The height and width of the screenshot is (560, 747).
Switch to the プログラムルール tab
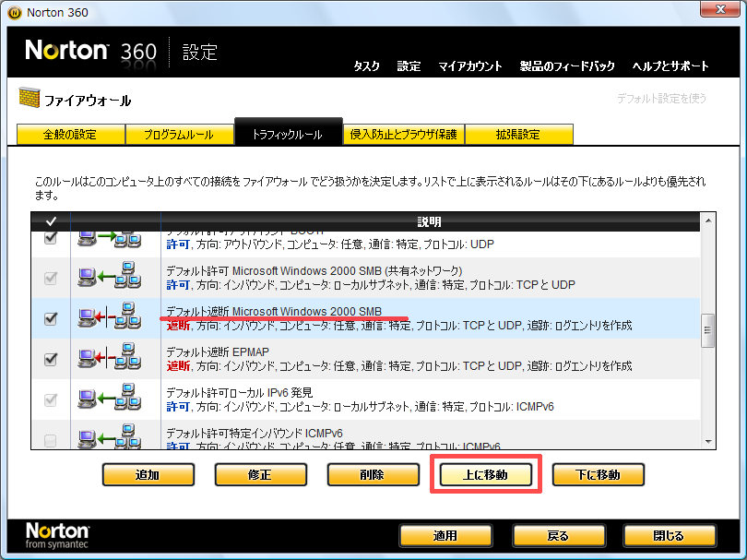178,135
